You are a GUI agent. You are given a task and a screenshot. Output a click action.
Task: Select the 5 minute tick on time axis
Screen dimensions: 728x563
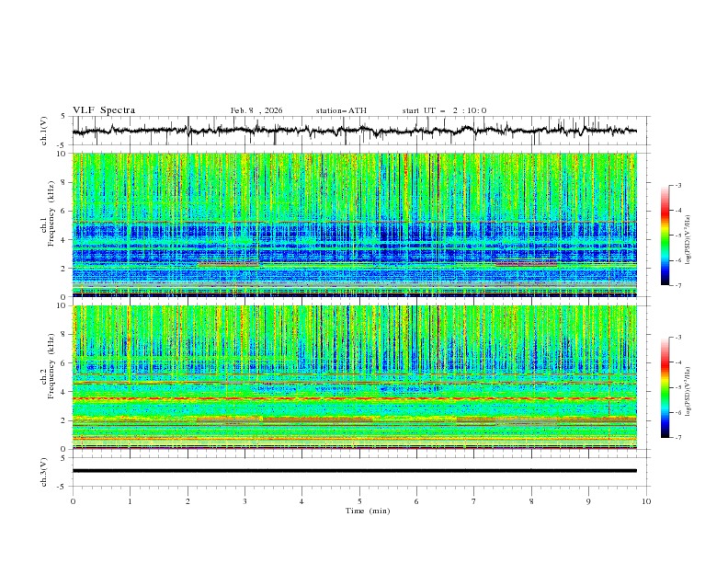(x=359, y=501)
